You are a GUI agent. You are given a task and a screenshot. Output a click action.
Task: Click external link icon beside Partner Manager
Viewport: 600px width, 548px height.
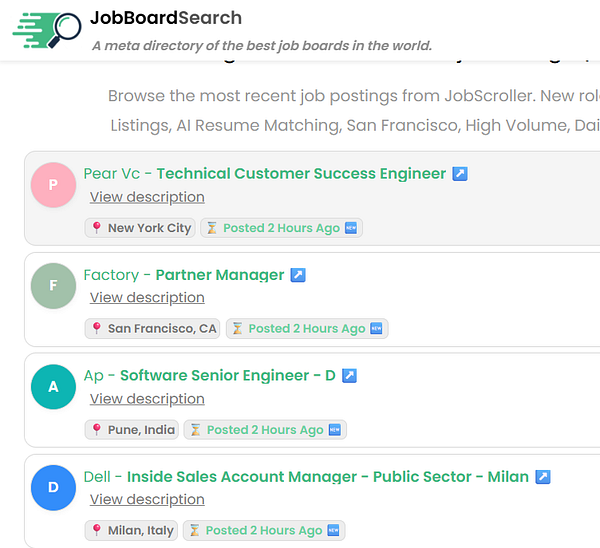(x=298, y=275)
